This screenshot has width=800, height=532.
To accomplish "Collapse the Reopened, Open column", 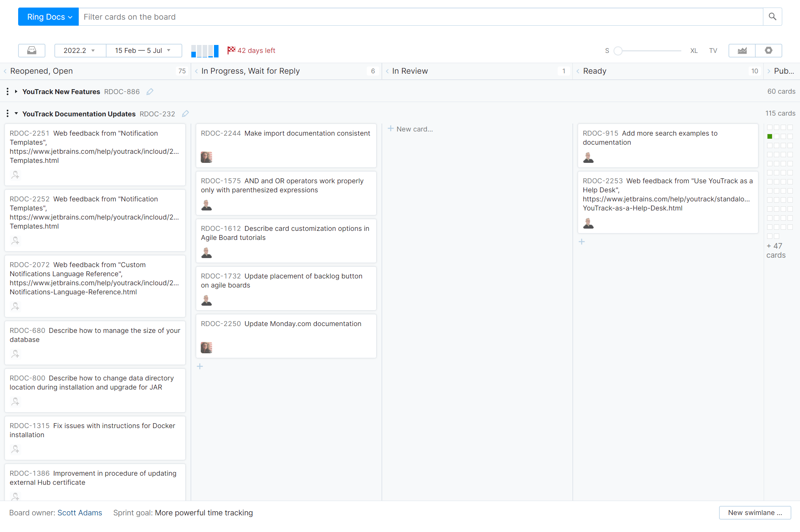I will click(5, 71).
